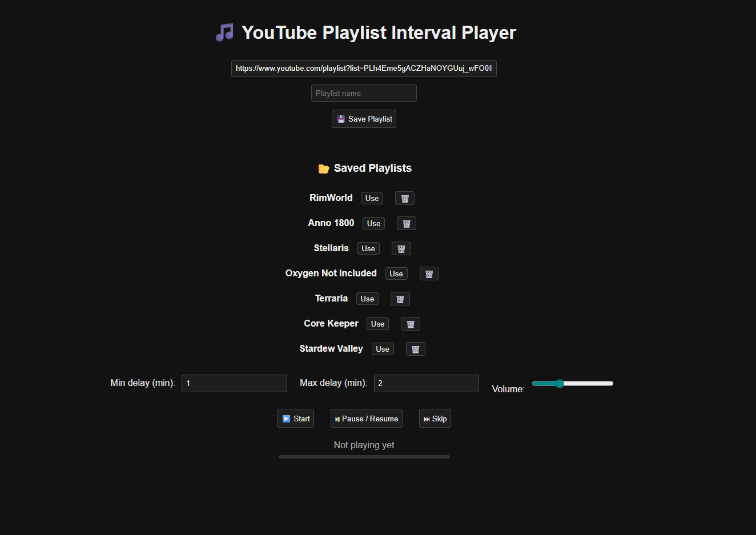Screen dimensions: 756x535
Task: Use the Oxygen Not Included playlist
Action: coord(396,273)
